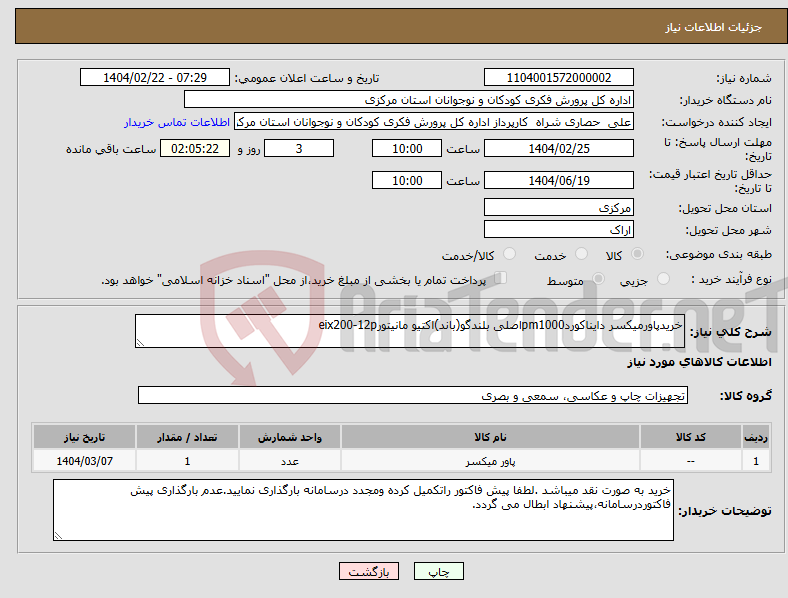Click the price validity time 10:00 field
Viewport: 788px width, 598px height.
[407, 180]
